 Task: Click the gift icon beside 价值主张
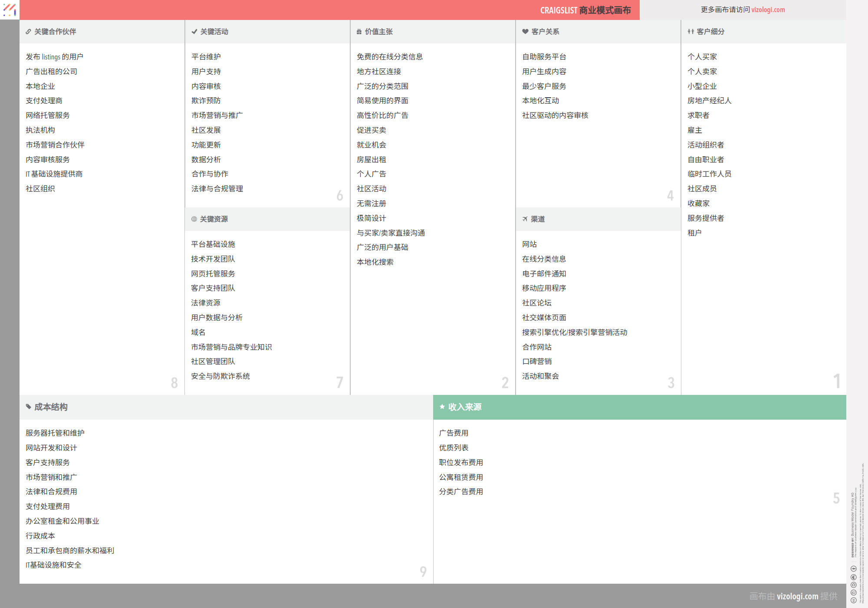click(x=359, y=32)
